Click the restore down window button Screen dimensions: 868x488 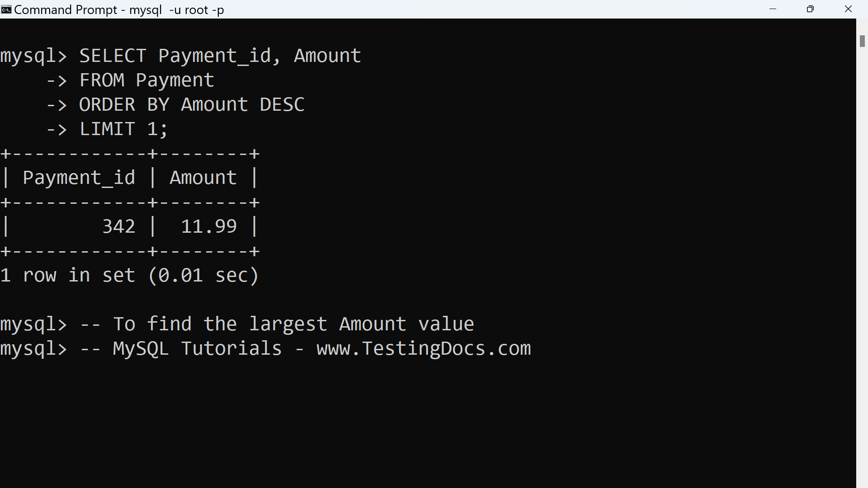(x=810, y=9)
